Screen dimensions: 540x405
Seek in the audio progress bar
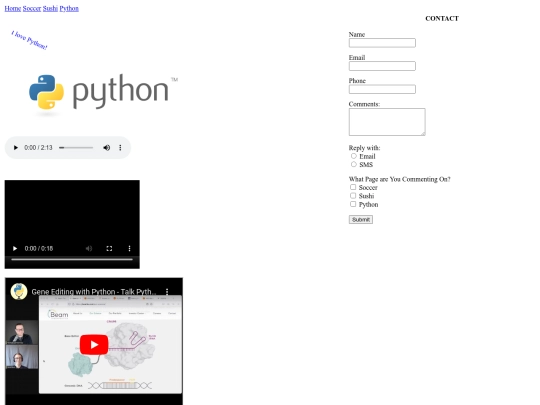pos(76,148)
